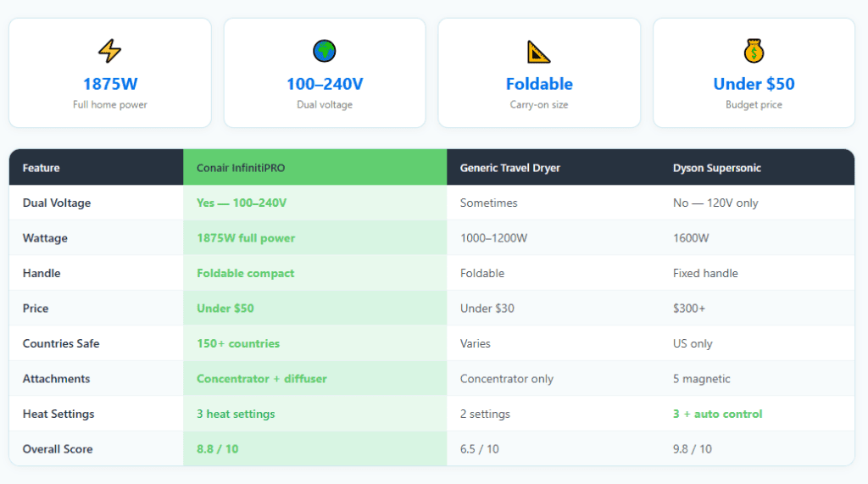Select the Feature column header
This screenshot has height=484, width=868.
point(97,167)
